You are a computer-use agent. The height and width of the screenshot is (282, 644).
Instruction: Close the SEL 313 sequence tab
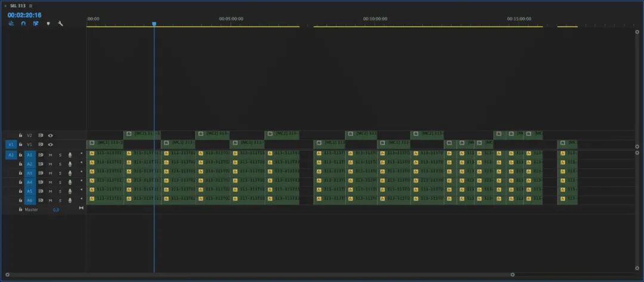[5, 6]
